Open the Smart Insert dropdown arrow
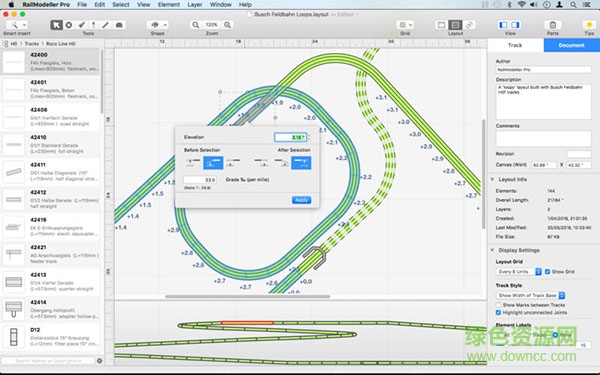This screenshot has height=375, width=600. coord(24,25)
